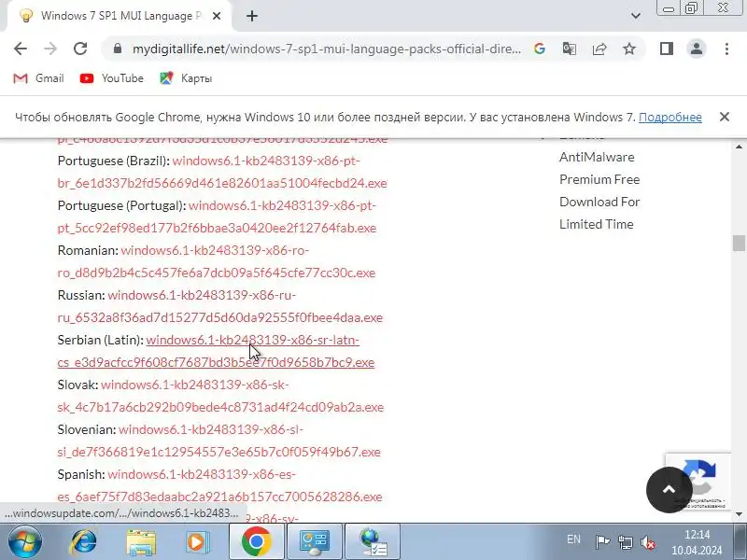Open network icon in system tray
Viewport: 747px width, 560px height.
[625, 542]
